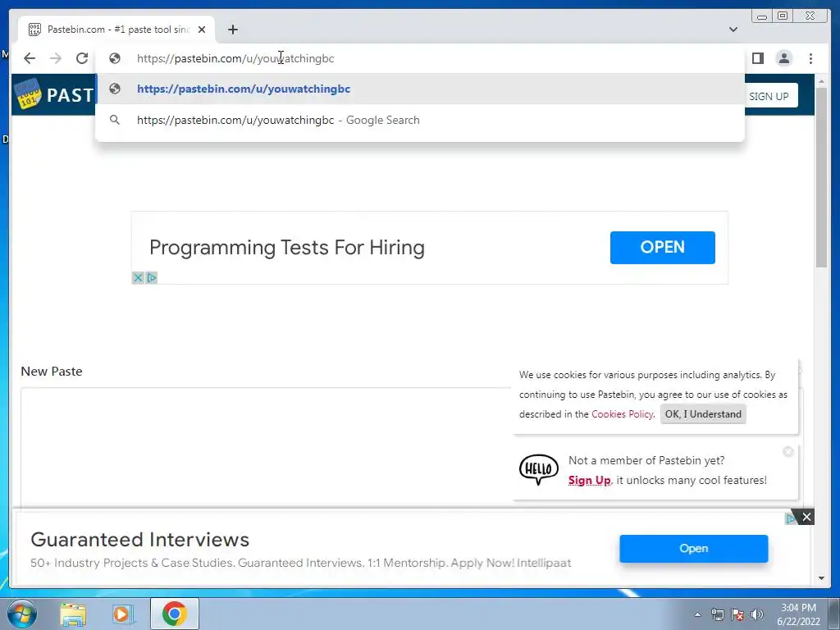
Task: Accept cookies with OK, I Understand
Action: 703,414
